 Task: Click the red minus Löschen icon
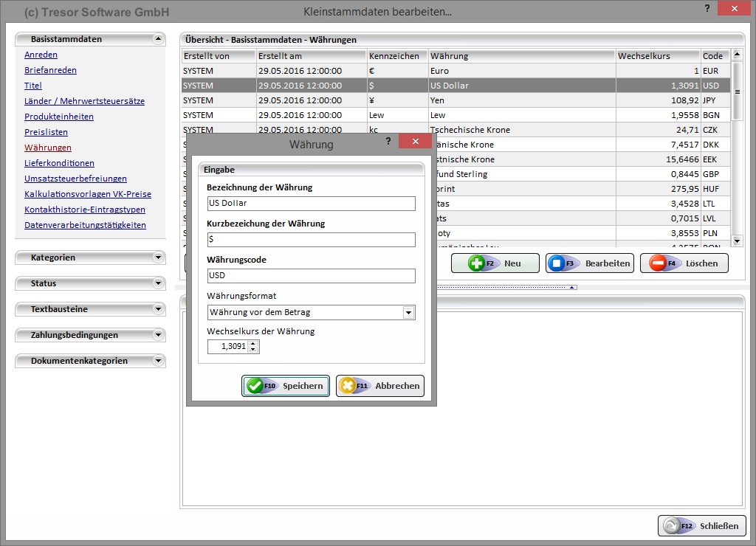point(656,263)
